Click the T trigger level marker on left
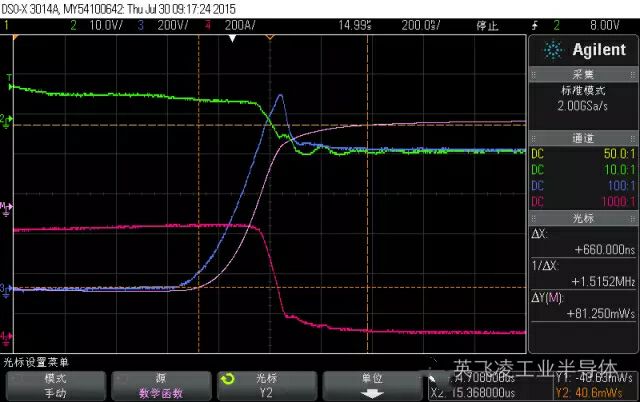 [9, 78]
